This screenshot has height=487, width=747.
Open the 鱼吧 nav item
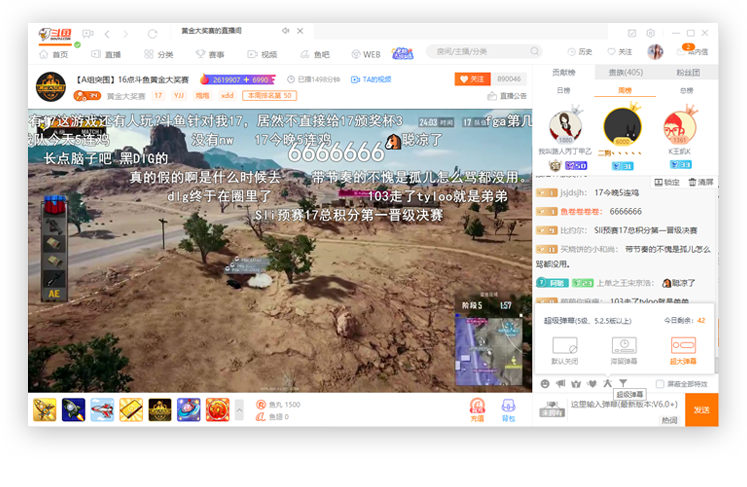point(315,54)
